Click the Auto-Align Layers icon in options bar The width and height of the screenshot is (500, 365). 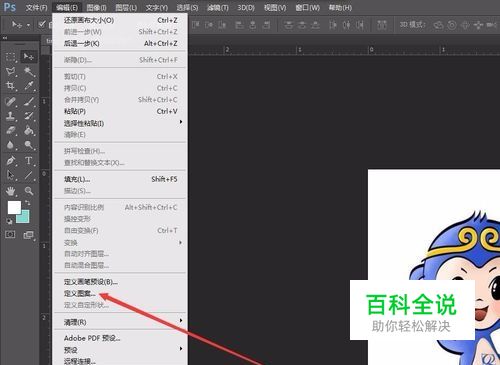coord(382,25)
